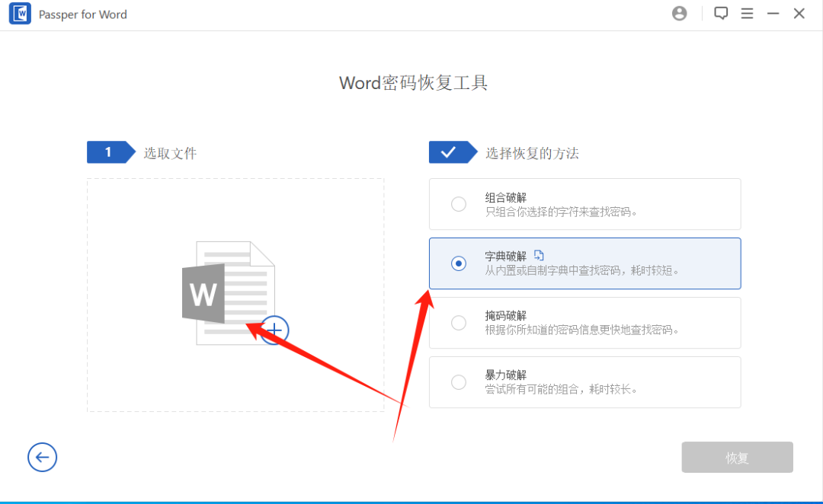Minimize the Passper for Word window
The width and height of the screenshot is (823, 504).
[773, 14]
